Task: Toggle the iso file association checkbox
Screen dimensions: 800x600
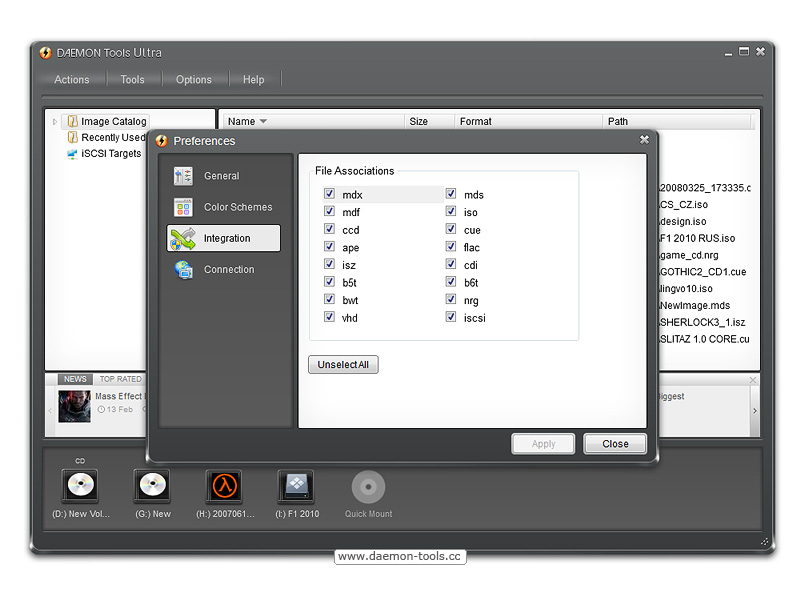Action: pos(451,211)
